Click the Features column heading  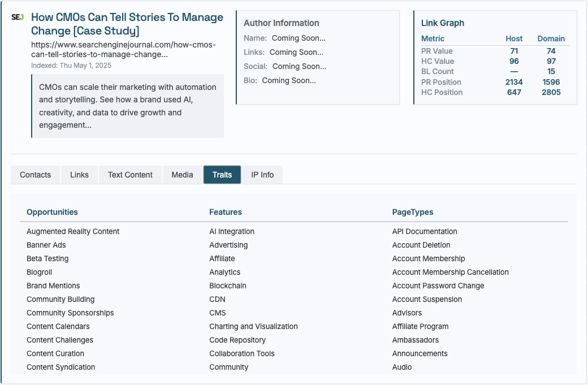(226, 212)
